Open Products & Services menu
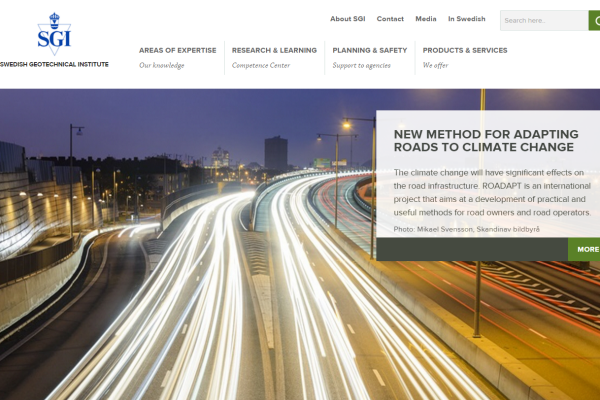The image size is (600, 400). 464,50
